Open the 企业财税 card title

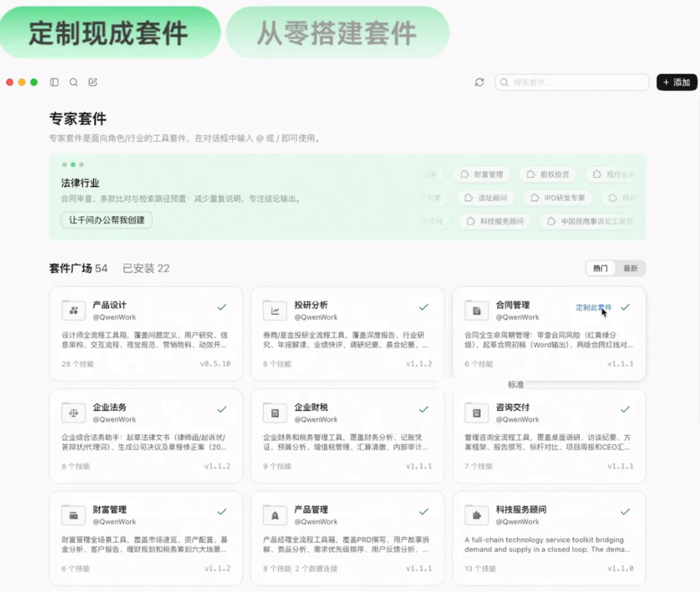point(311,407)
